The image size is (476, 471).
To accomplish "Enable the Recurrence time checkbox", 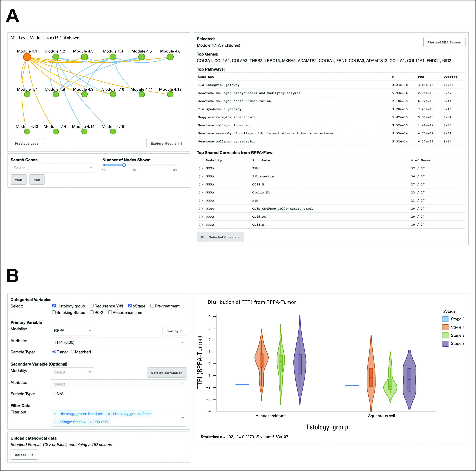I will (x=110, y=312).
